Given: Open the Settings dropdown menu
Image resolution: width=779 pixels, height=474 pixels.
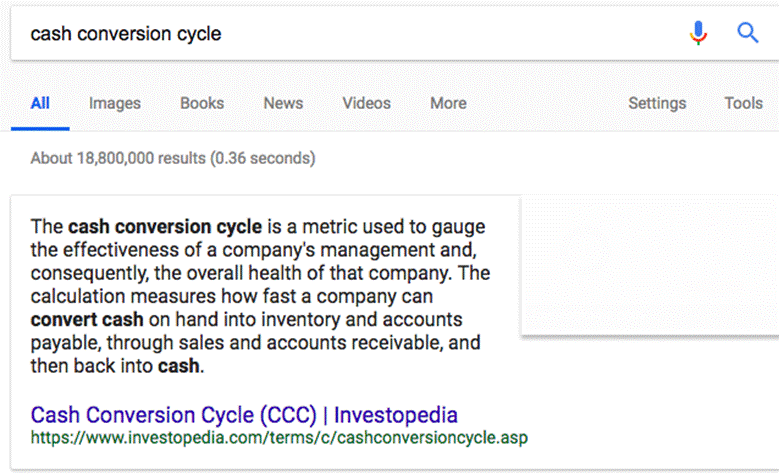Looking at the screenshot, I should coord(657,103).
